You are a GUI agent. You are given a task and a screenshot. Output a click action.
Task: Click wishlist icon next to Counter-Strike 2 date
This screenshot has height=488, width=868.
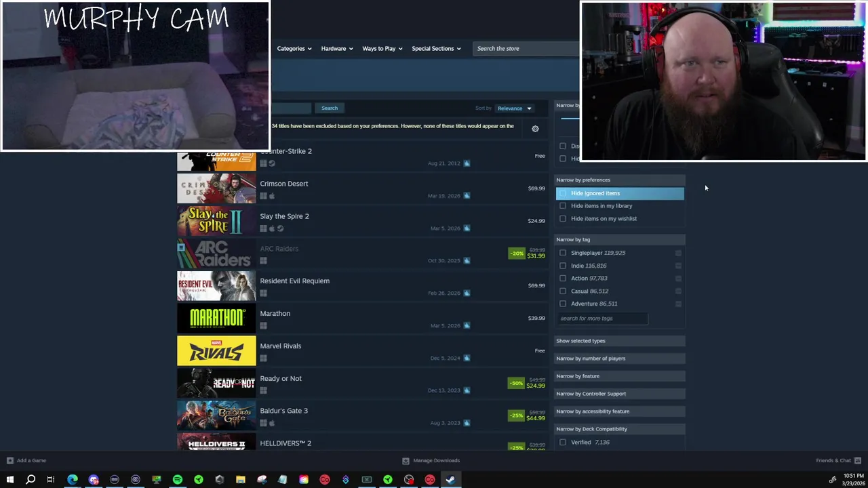(x=467, y=163)
